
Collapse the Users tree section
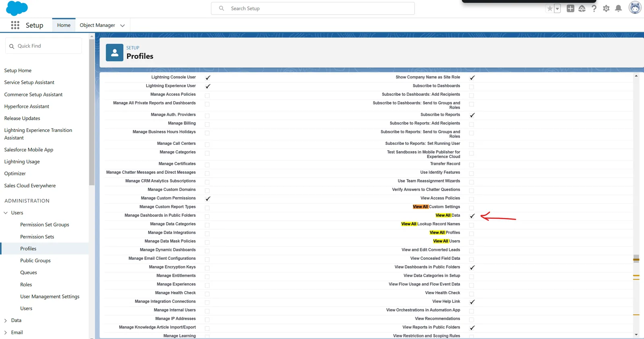[6, 213]
